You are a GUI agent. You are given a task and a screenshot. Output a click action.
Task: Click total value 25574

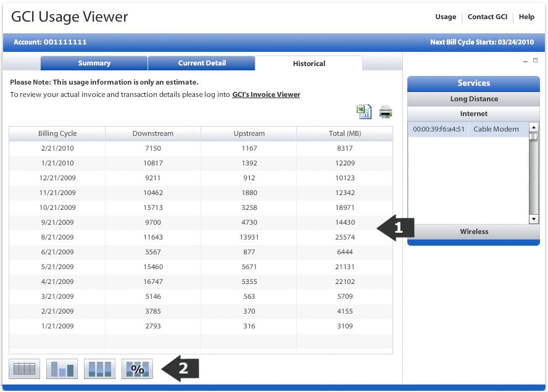pos(344,237)
